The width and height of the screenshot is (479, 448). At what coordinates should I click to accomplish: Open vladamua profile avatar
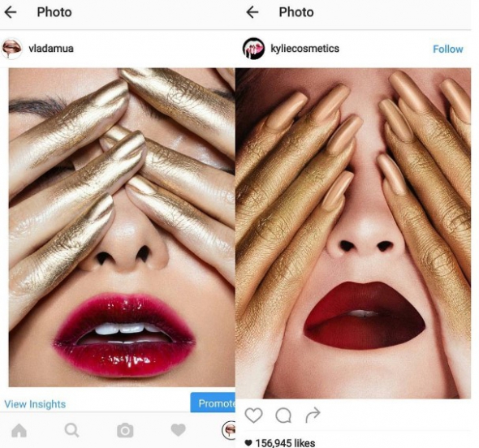[x=11, y=49]
